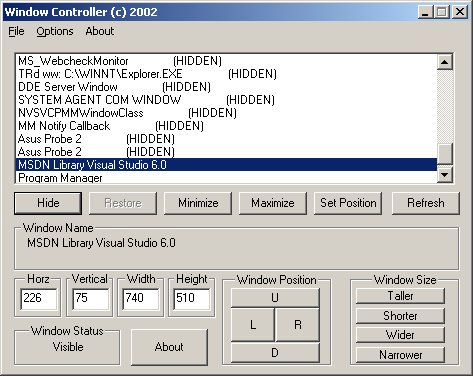Select MS_WebcheckMonitor in the list

click(x=226, y=61)
